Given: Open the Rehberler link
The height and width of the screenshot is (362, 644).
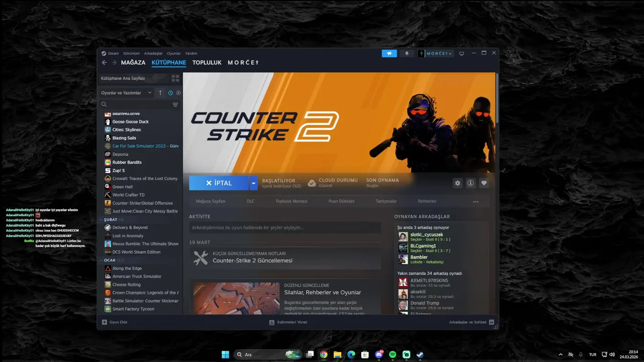Looking at the screenshot, I should [427, 201].
